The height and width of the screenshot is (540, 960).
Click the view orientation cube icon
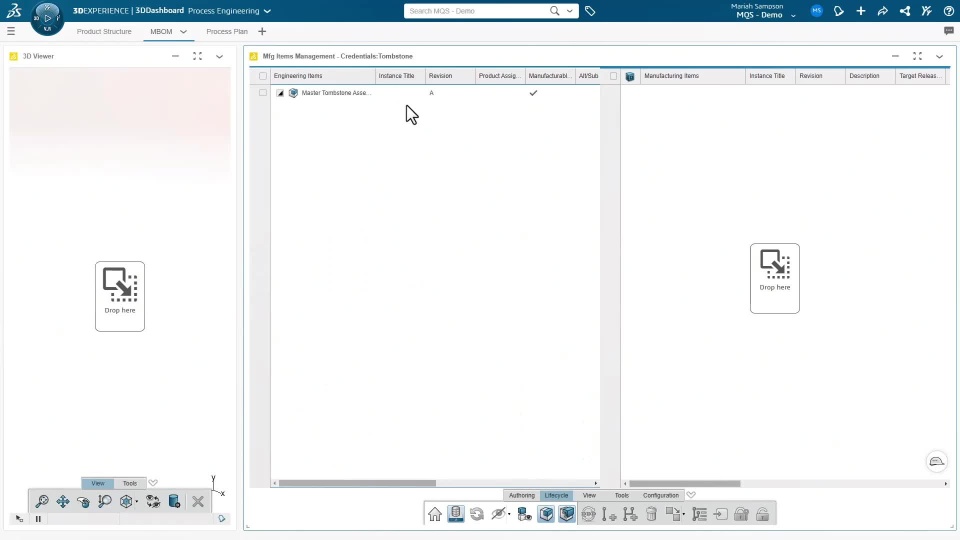(x=126, y=501)
